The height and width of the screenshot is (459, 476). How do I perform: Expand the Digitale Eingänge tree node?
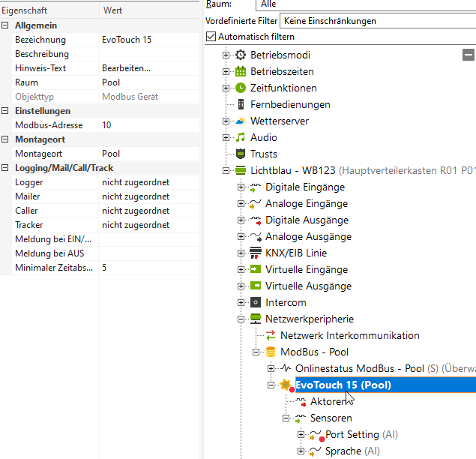click(x=241, y=187)
